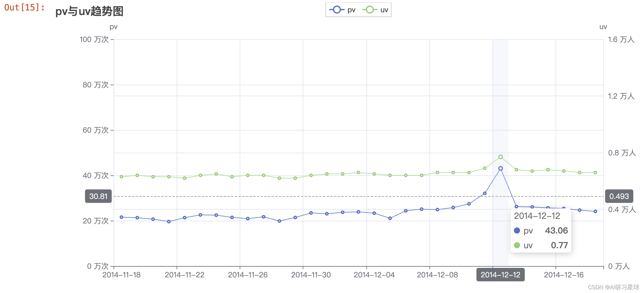This screenshot has height=293, width=644.
Task: Click the uv data point on 2014-12-12
Action: 500,157
